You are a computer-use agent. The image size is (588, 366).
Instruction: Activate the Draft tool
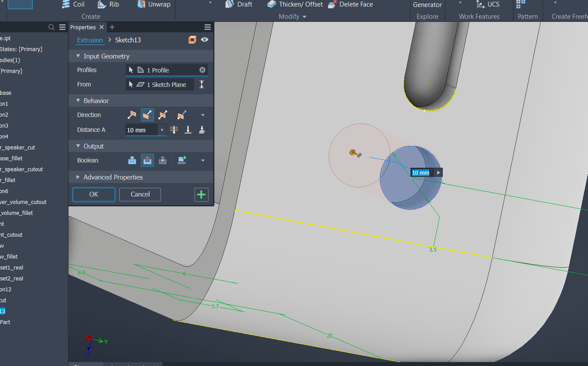[239, 4]
